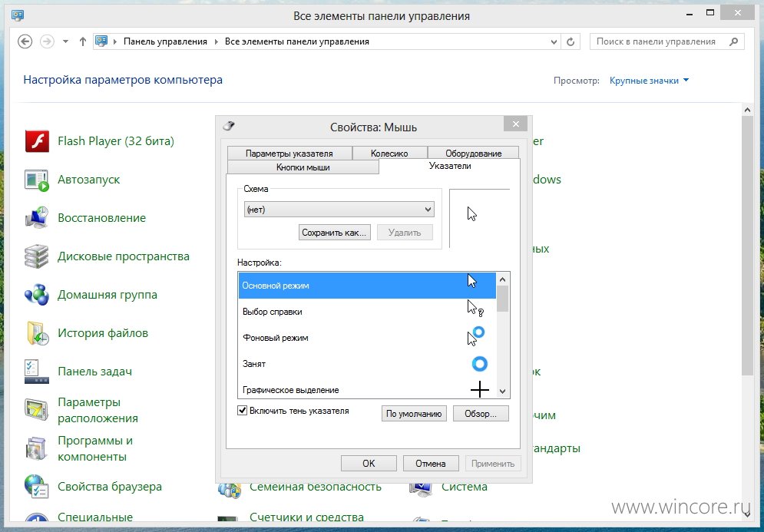The height and width of the screenshot is (532, 764).
Task: Open the Свойства браузера icon
Action: click(37, 486)
